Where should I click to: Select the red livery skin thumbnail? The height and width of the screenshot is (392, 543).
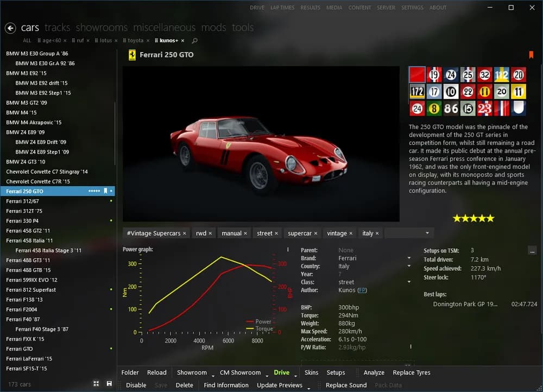pos(417,74)
